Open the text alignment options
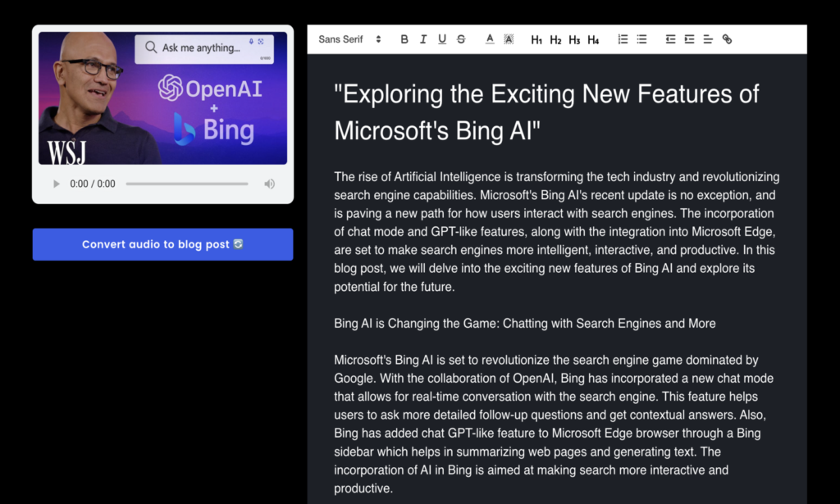840x504 pixels. 708,39
